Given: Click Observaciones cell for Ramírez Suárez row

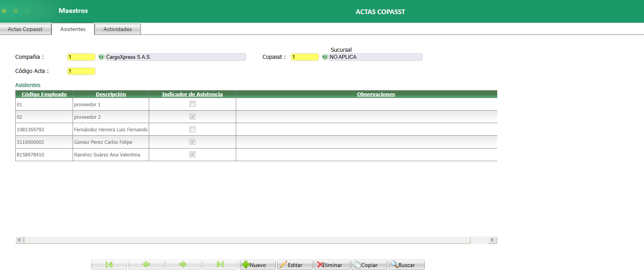Looking at the screenshot, I should [367, 154].
